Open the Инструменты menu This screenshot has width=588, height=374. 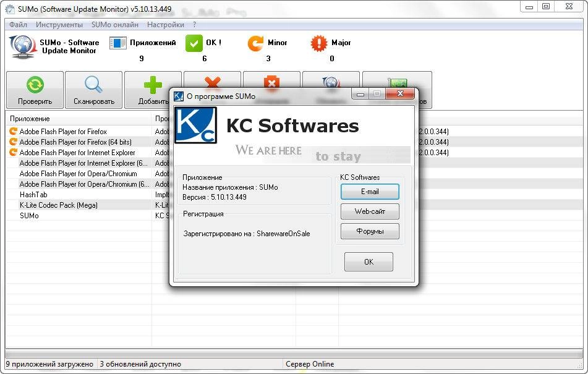[59, 25]
